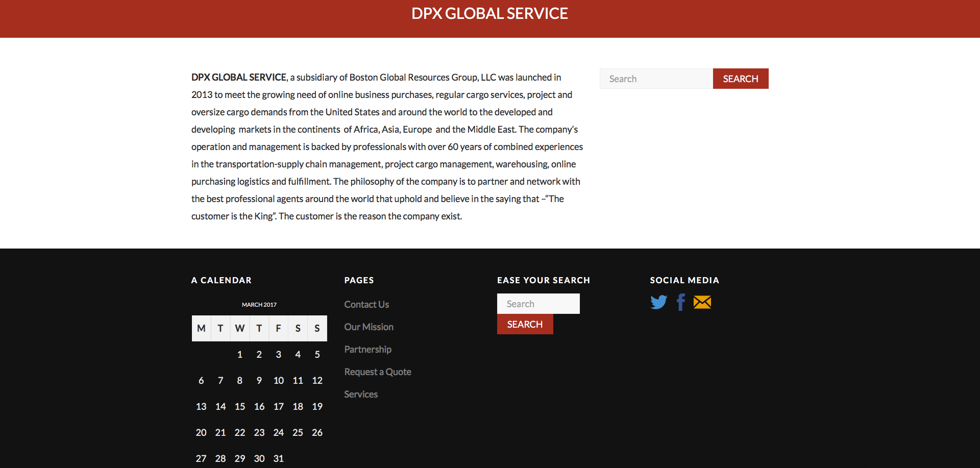Open the Contact Us page link
Screen dimensions: 980x468
[x=366, y=305]
